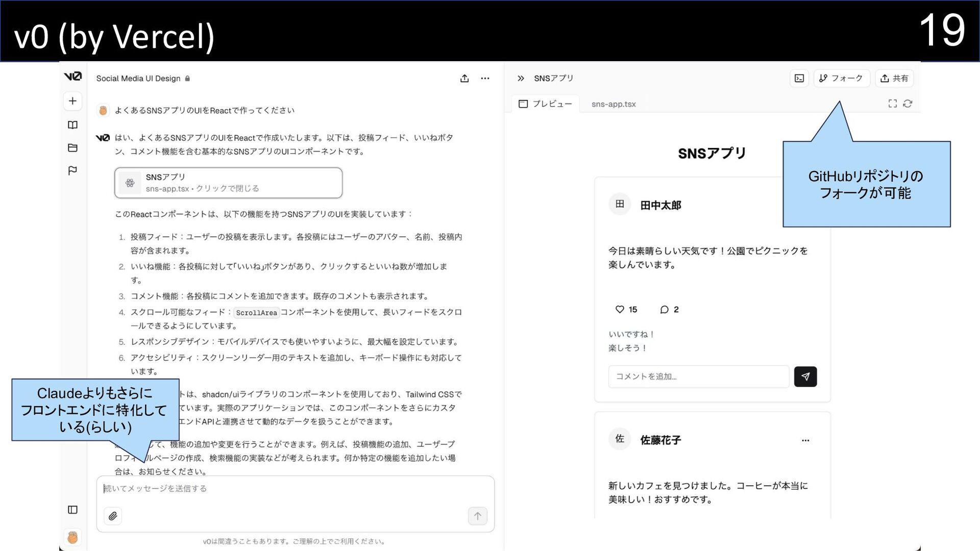980x551 pixels.
Task: Click the 楽しそう！ comment
Action: click(628, 348)
